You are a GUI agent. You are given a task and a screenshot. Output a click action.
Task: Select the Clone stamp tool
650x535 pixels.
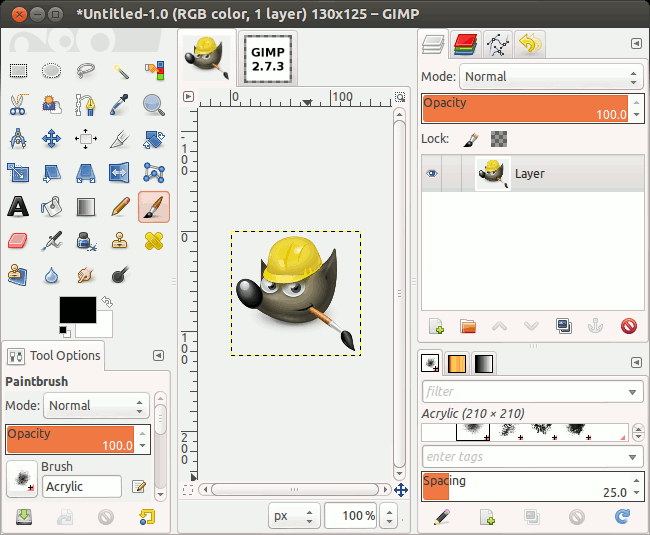coord(119,241)
